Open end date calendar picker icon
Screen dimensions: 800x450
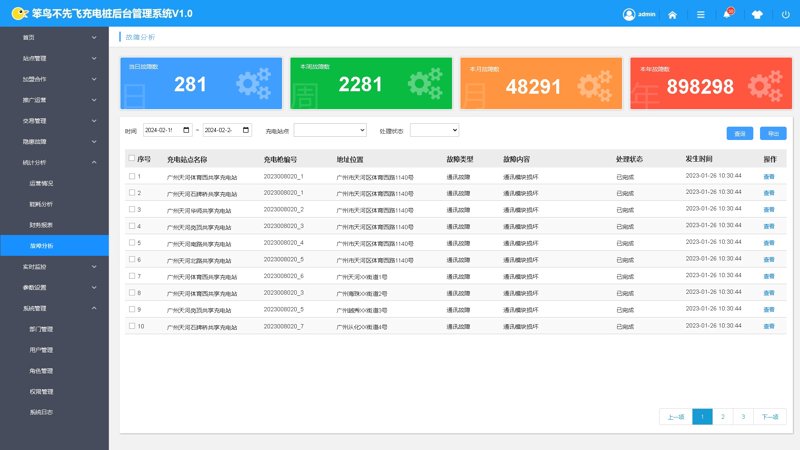tap(246, 130)
